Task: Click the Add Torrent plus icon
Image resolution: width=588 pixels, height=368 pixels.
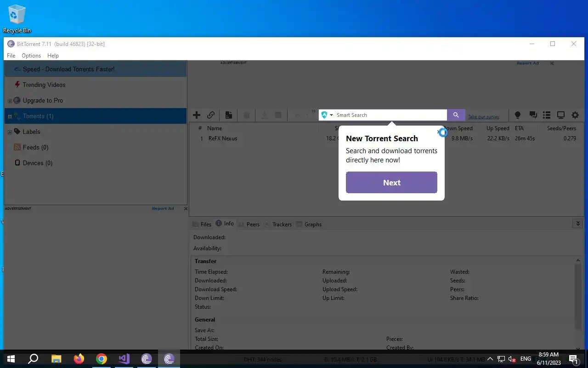Action: coord(197,115)
